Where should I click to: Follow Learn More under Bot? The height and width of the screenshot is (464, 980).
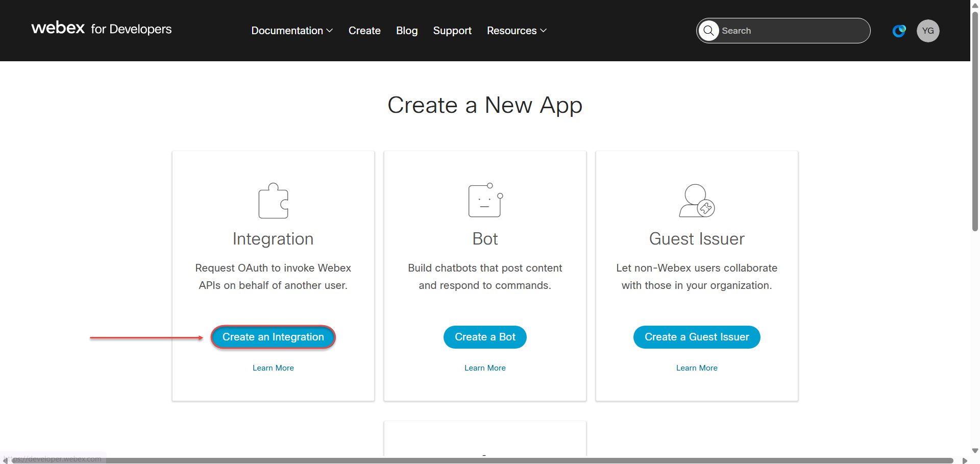coord(485,368)
